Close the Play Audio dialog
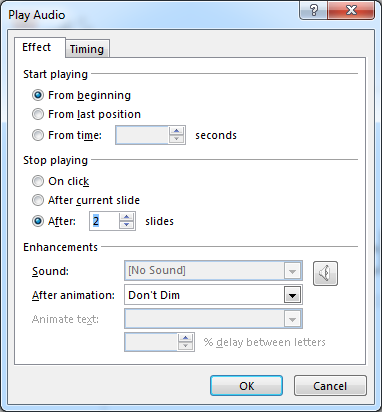This screenshot has height=412, width=382. pyautogui.click(x=351, y=11)
